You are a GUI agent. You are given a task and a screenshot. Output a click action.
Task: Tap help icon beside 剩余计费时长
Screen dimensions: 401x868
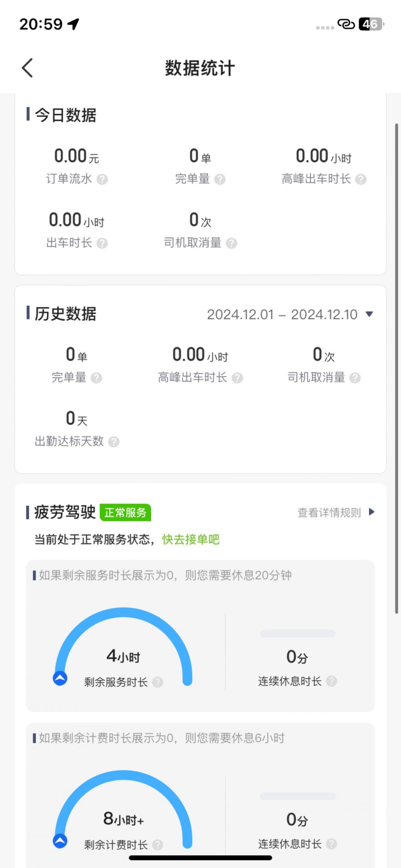(x=157, y=845)
